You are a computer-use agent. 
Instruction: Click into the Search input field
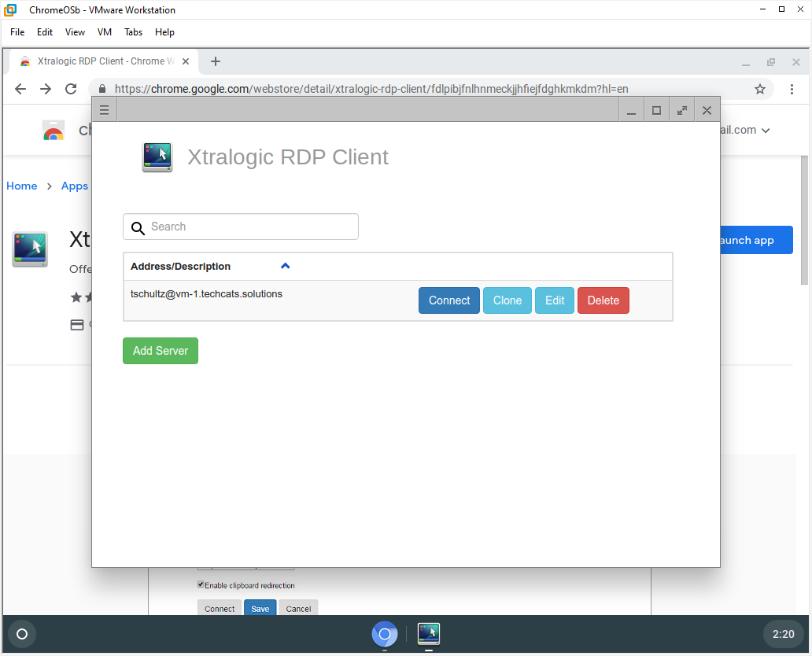pos(241,227)
